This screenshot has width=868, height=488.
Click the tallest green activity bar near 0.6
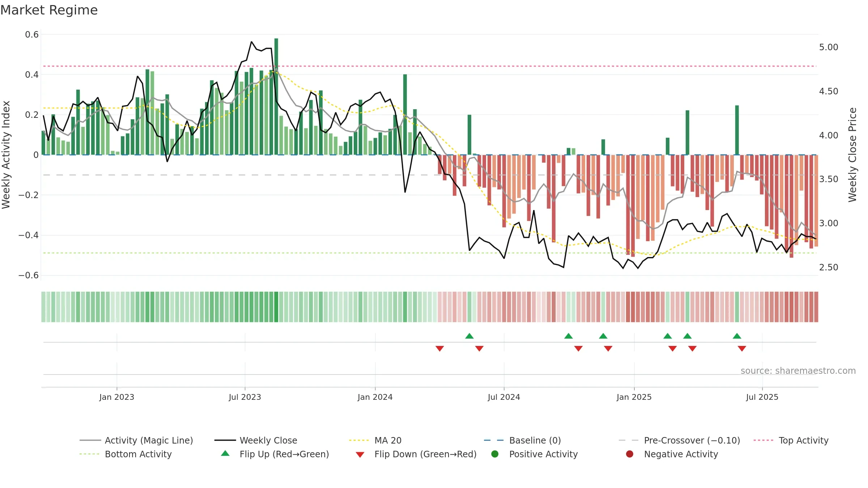point(276,97)
